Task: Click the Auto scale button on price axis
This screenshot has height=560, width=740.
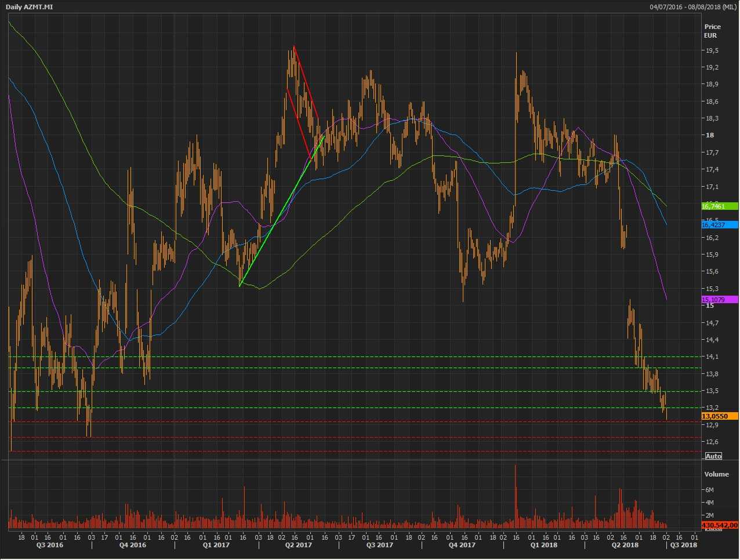Action: tap(713, 456)
